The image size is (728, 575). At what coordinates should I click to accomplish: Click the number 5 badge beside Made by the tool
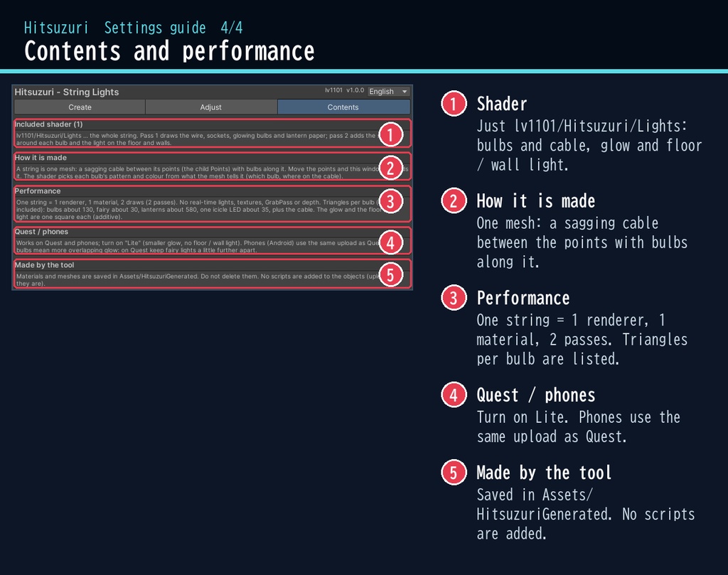454,473
